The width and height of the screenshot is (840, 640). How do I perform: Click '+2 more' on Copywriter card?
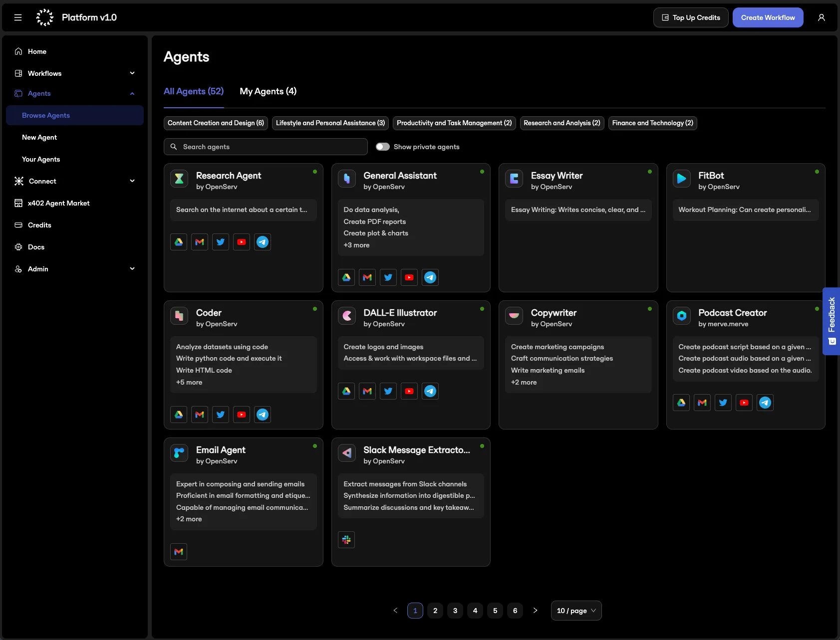(524, 382)
